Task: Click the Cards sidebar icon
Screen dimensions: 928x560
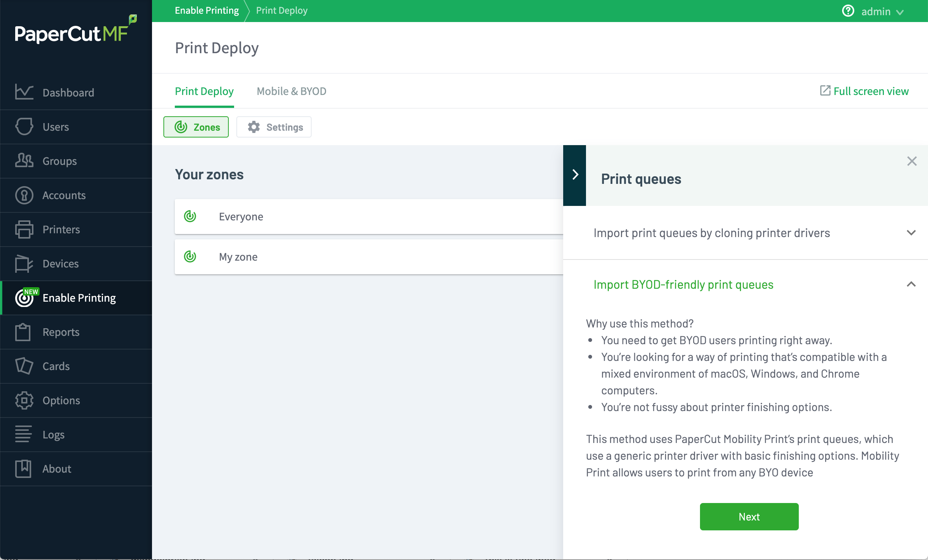Action: point(24,366)
